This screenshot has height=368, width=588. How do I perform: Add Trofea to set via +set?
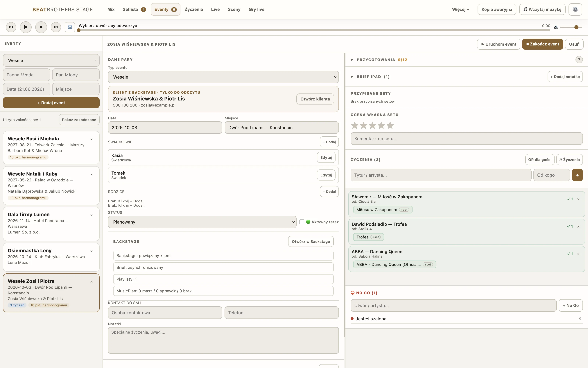click(x=375, y=237)
